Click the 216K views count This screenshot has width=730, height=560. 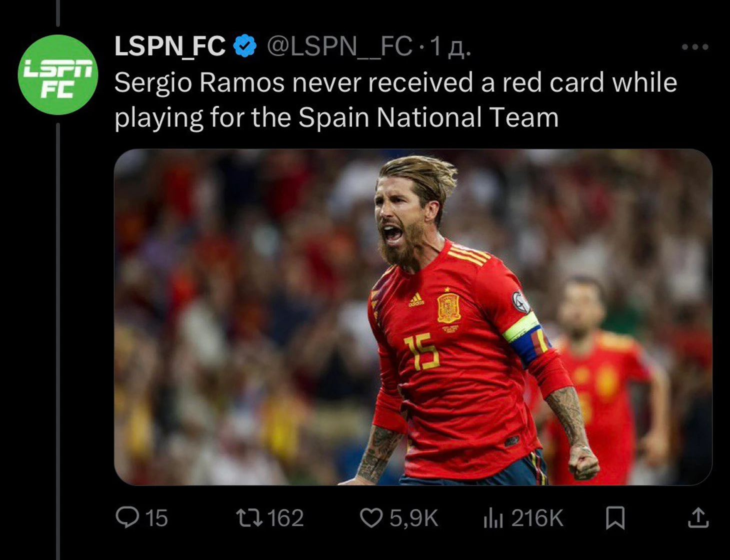537,518
